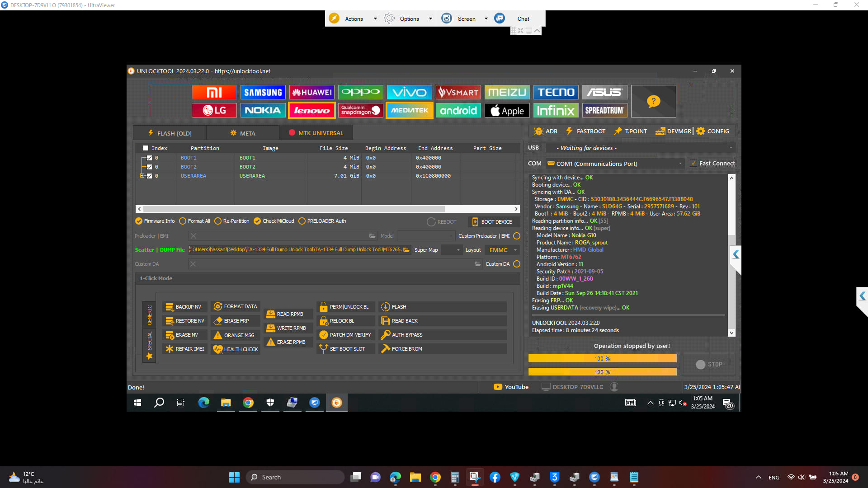Open USB Waiting for devices dropdown
The image size is (868, 488).
[x=641, y=148]
